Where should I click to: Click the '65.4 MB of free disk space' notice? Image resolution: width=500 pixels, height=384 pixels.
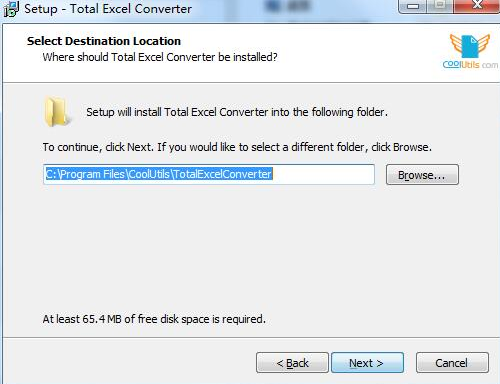tap(154, 319)
